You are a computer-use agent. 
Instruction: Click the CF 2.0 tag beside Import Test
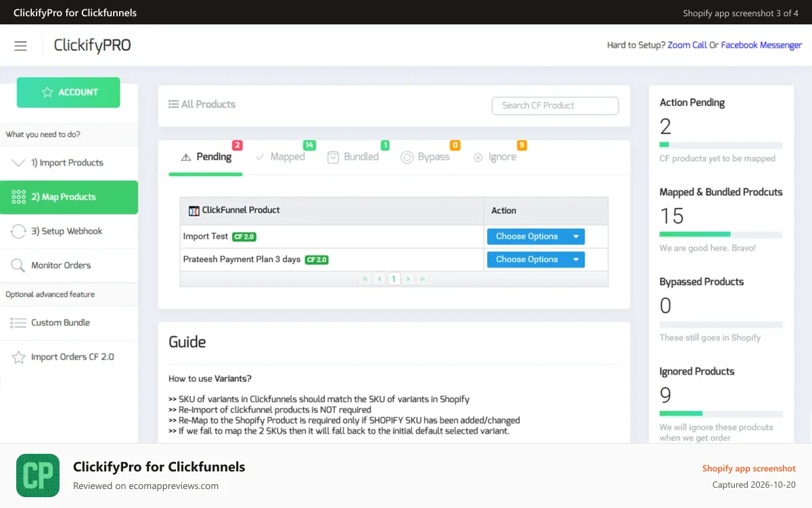pyautogui.click(x=244, y=237)
